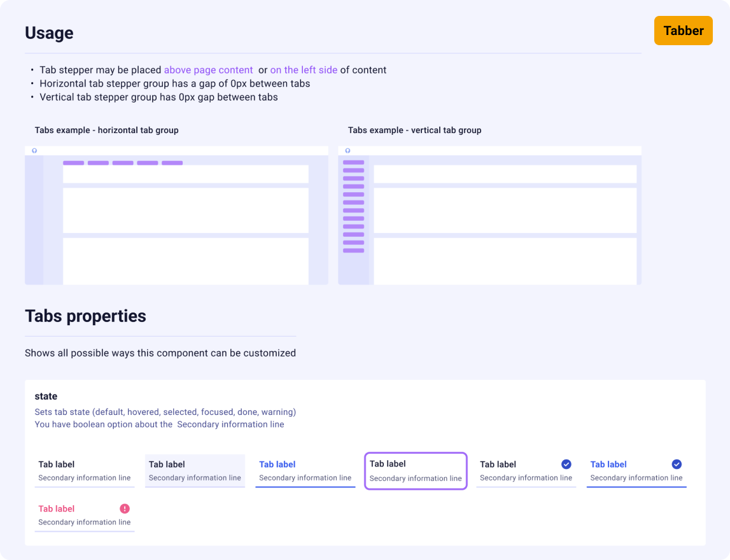Screen dimensions: 730x560
Task: Select the default-state Tab label sample
Action: [85, 470]
